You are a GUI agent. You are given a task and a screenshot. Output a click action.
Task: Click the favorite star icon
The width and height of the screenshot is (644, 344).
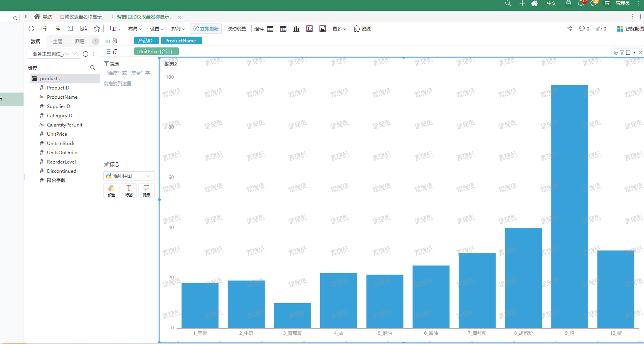(97, 29)
